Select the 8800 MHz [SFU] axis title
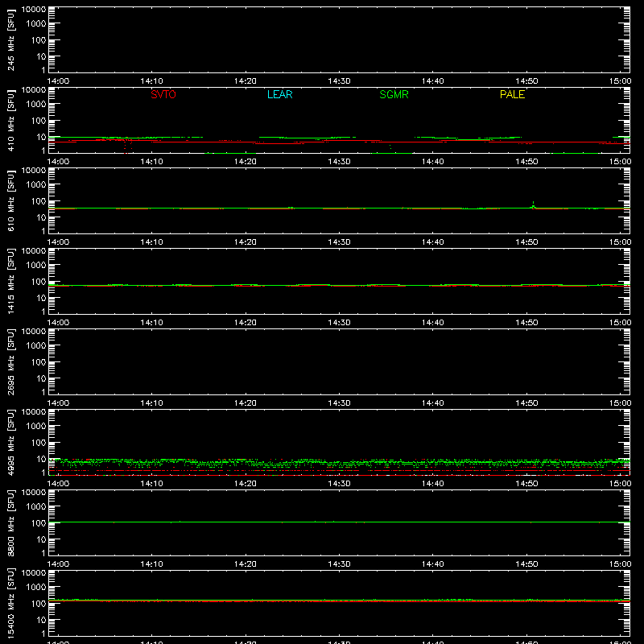The image size is (644, 644). (x=10, y=522)
